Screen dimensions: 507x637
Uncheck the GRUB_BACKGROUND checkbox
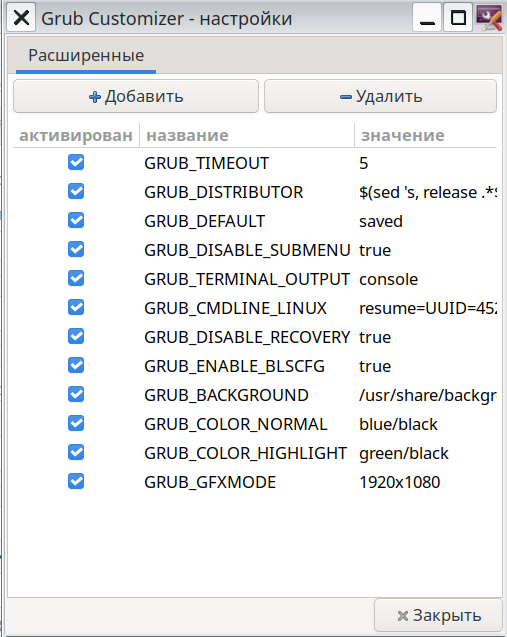coord(76,394)
